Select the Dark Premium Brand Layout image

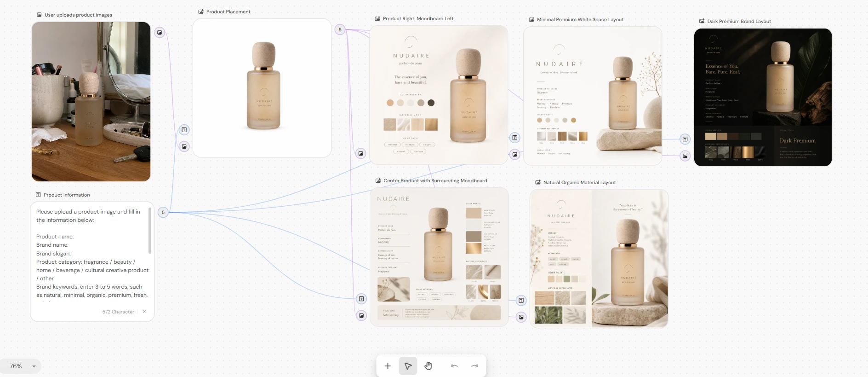(763, 97)
